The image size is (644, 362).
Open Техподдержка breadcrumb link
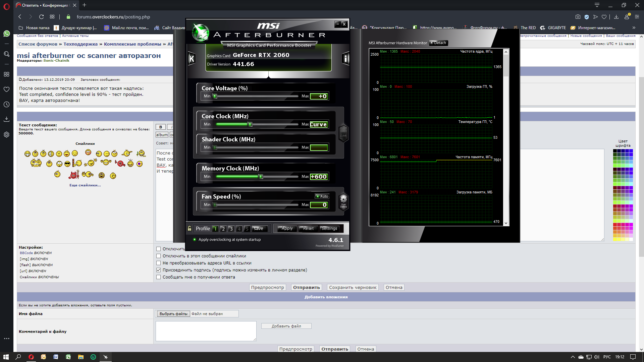[80, 44]
